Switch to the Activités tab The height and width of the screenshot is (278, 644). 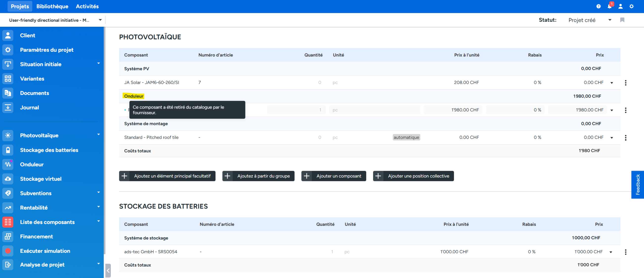87,6
